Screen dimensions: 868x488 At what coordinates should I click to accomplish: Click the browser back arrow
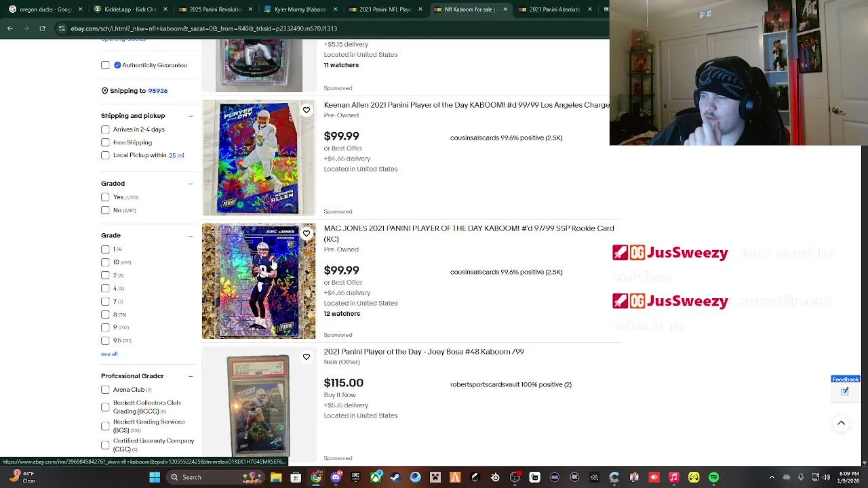point(10,28)
